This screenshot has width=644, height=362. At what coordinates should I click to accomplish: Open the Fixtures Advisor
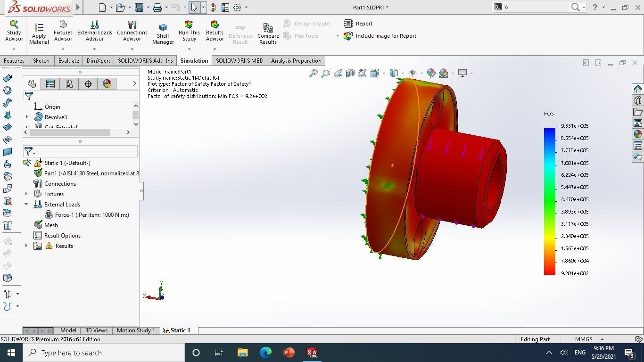(63, 31)
